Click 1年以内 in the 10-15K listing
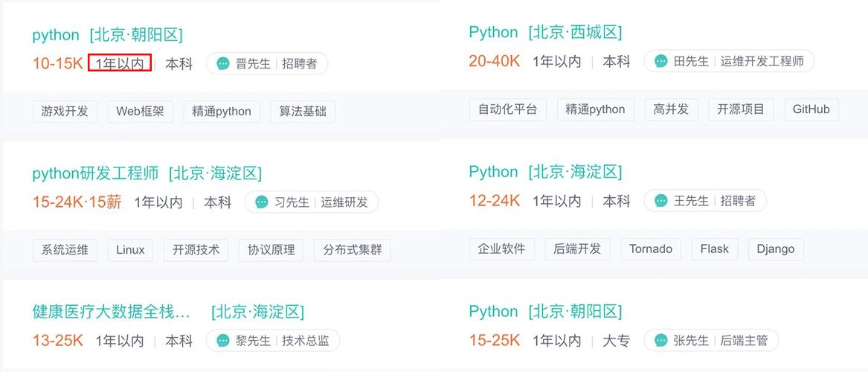This screenshot has width=868, height=372. point(120,64)
